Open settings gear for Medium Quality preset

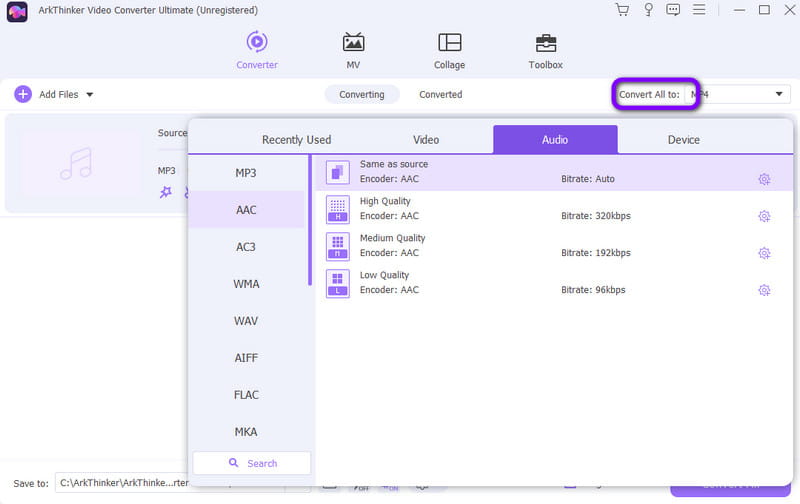(x=764, y=253)
